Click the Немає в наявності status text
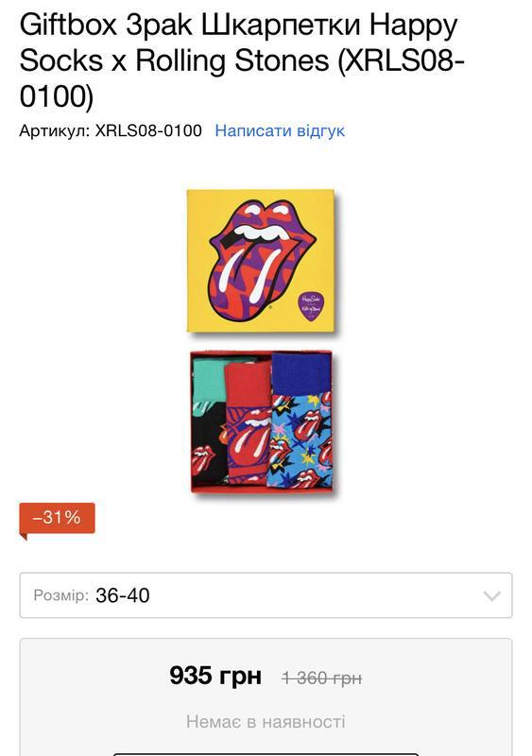This screenshot has height=756, width=532. (266, 722)
